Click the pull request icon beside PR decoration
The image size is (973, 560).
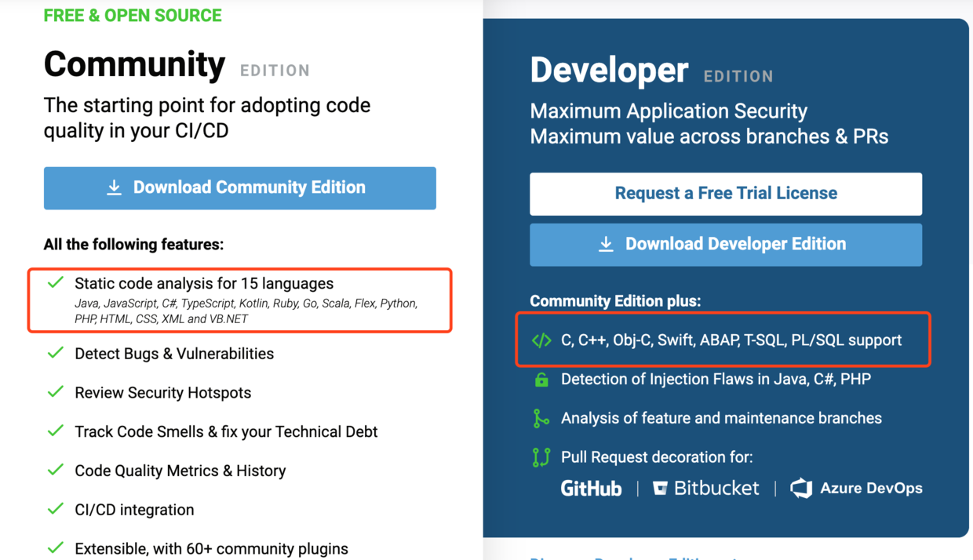541,457
